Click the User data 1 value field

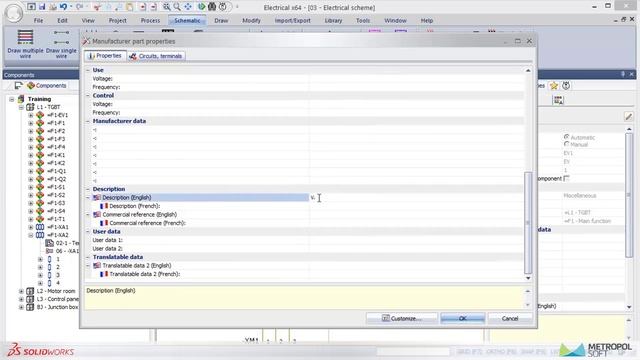click(x=416, y=240)
